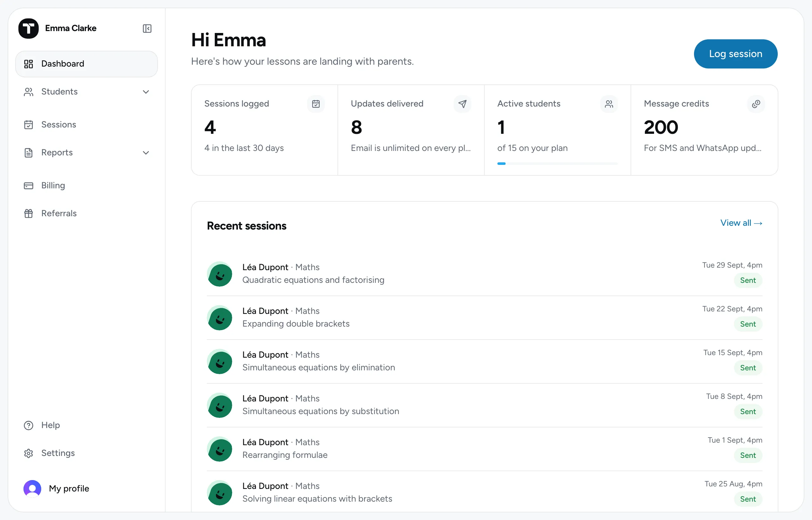
Task: Click the Billing card icon
Action: (x=29, y=185)
